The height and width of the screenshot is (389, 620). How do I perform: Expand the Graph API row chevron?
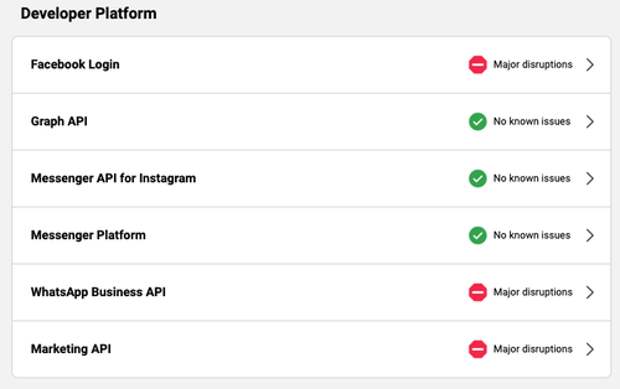pos(590,121)
